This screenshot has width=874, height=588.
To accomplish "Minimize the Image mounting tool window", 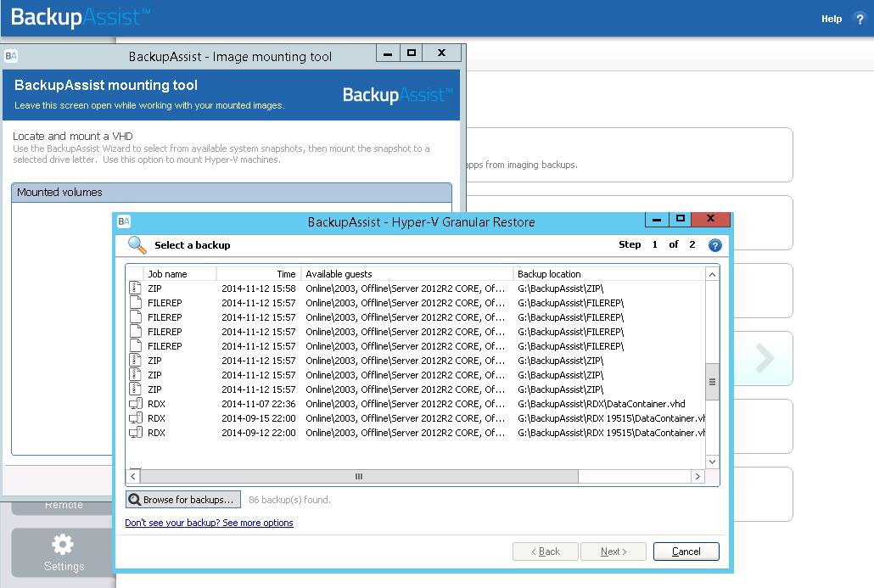I will point(388,53).
